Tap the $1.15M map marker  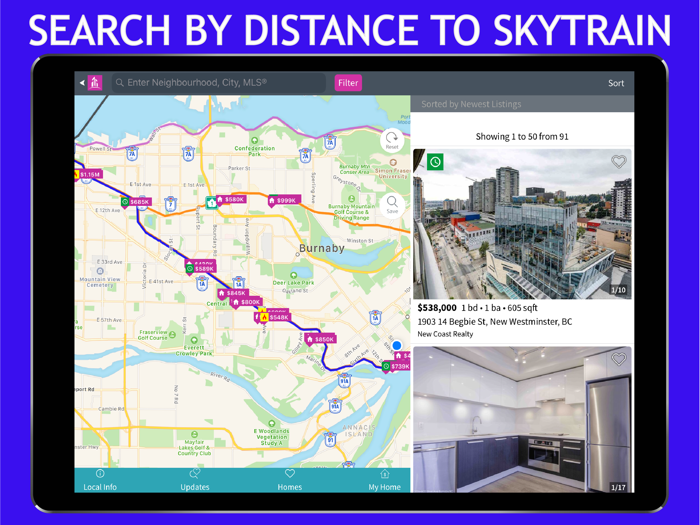click(89, 175)
